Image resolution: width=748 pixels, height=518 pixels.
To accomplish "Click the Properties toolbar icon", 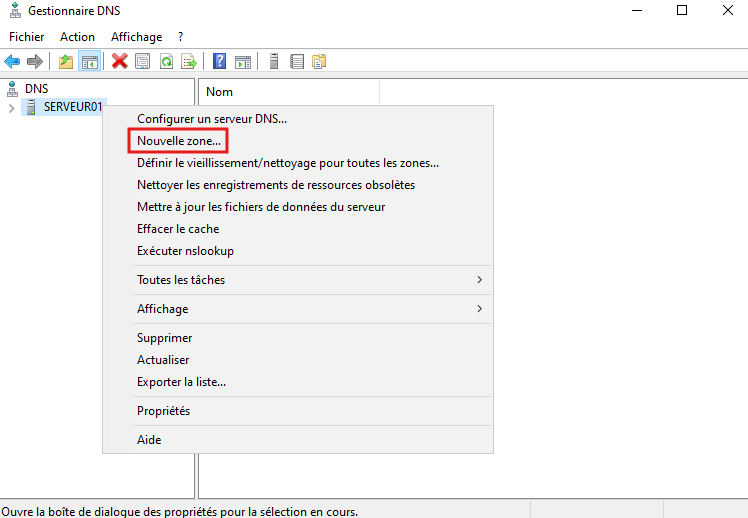I will (x=143, y=62).
